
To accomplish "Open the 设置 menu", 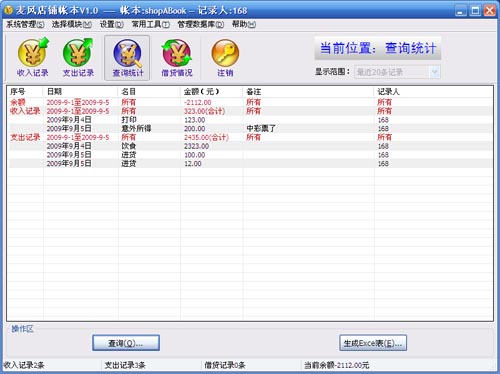I will (x=112, y=24).
